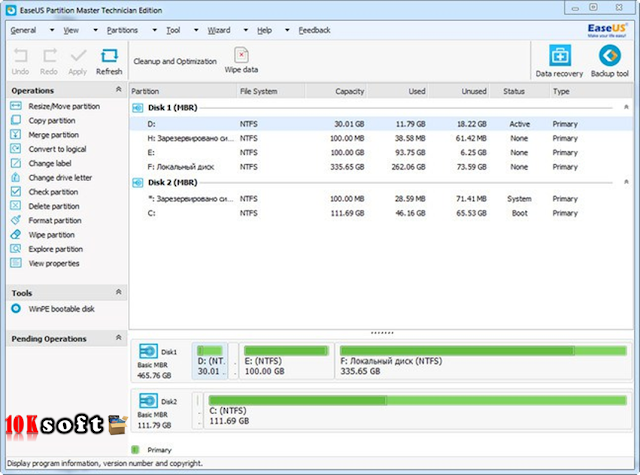Open the dropdown arrow after Partitions
This screenshot has width=640, height=475.
pyautogui.click(x=155, y=30)
